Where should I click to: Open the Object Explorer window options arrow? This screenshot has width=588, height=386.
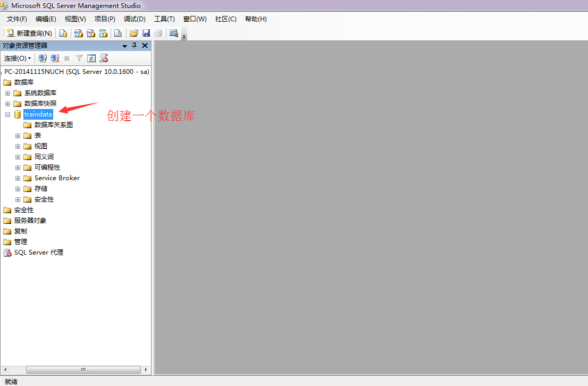tap(124, 45)
